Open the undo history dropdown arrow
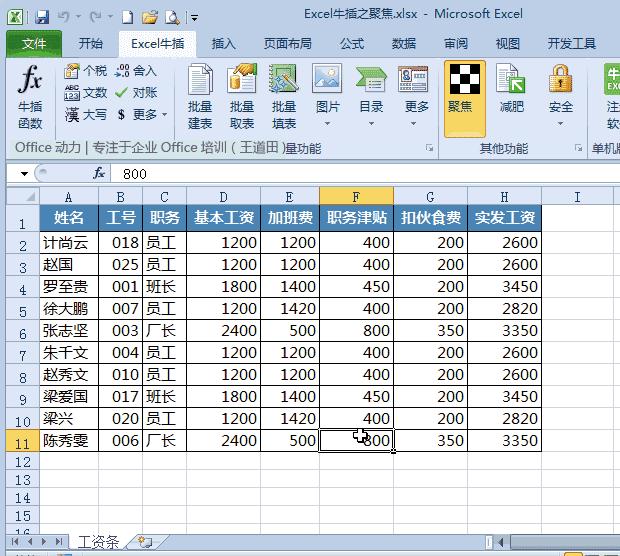The image size is (620, 556). [x=78, y=17]
